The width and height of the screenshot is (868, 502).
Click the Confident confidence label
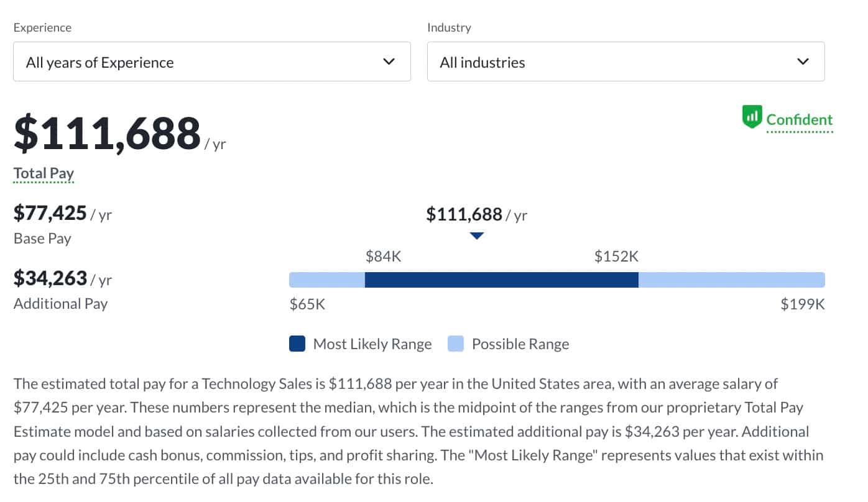[799, 119]
